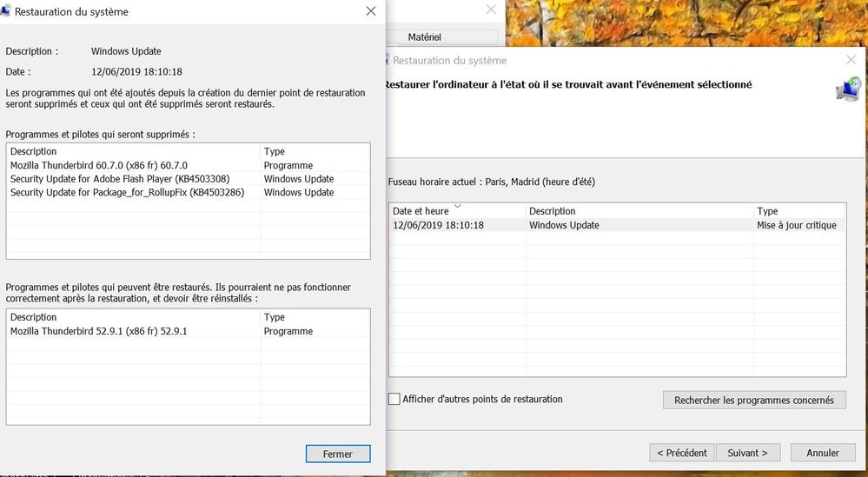Click date value 12/06/2019 18:10:18 in details dialog
This screenshot has height=477, width=868.
coord(136,71)
